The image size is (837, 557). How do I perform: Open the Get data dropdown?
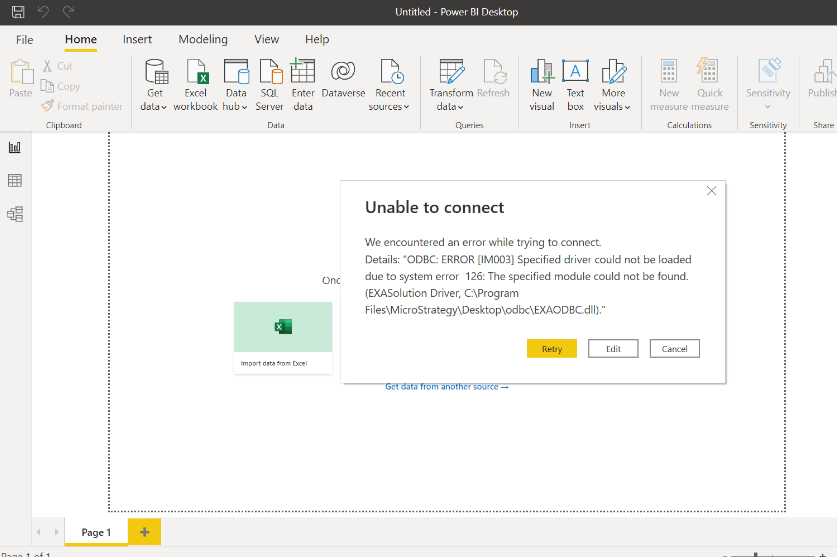pyautogui.click(x=154, y=85)
